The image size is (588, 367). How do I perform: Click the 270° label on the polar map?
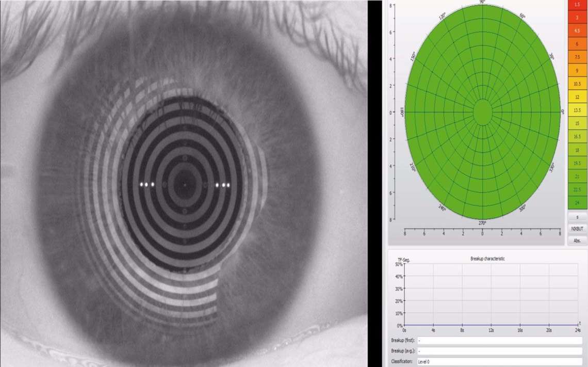[482, 223]
